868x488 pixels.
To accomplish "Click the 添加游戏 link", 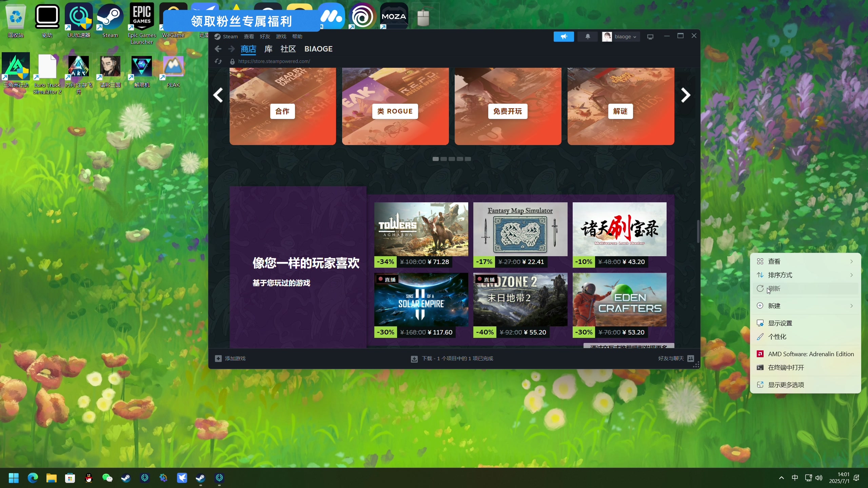I will pos(235,358).
